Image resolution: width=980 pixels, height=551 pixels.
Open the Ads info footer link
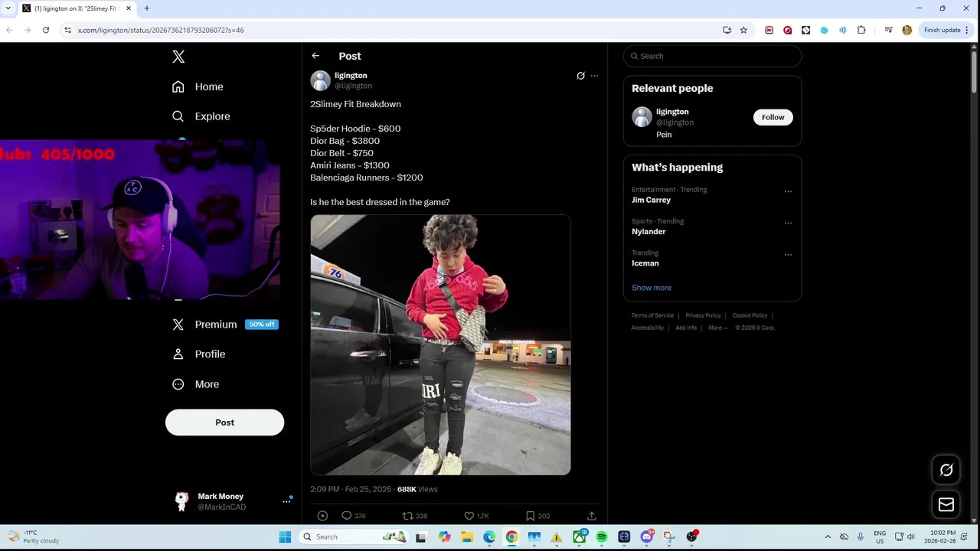(686, 328)
